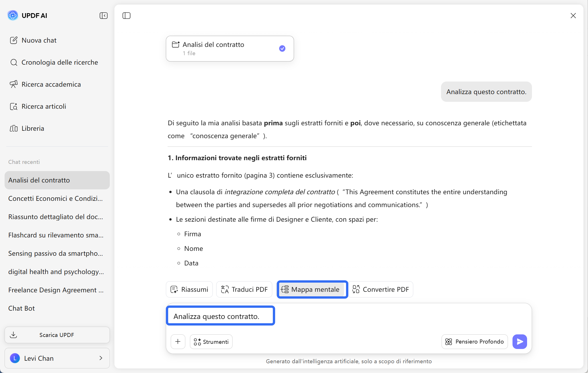Open the Libreria panel
588x373 pixels.
[32, 128]
